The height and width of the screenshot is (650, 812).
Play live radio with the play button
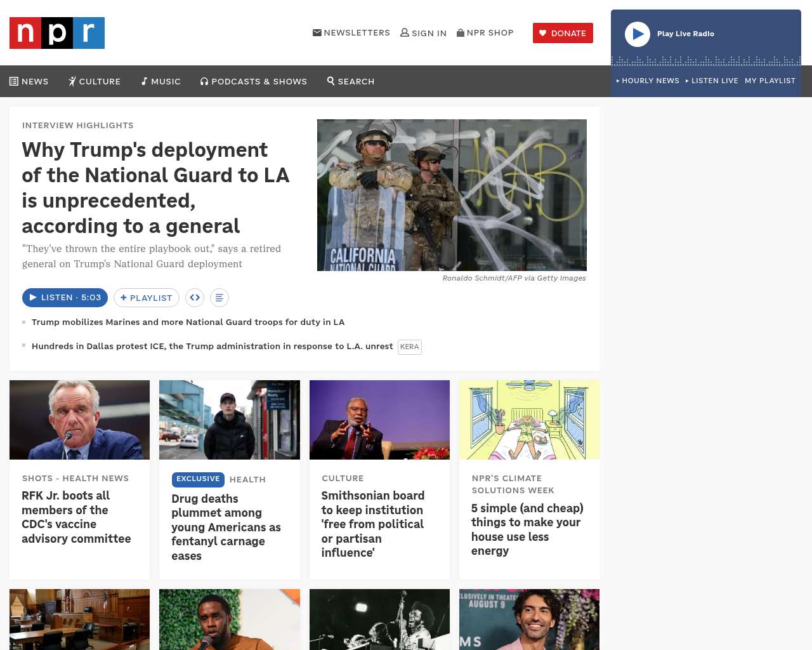pyautogui.click(x=638, y=34)
